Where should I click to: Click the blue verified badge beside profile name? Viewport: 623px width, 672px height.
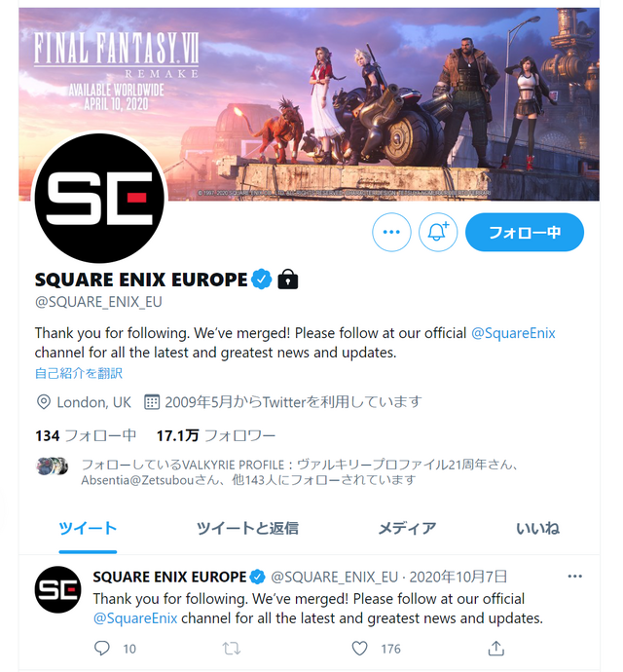pyautogui.click(x=262, y=280)
